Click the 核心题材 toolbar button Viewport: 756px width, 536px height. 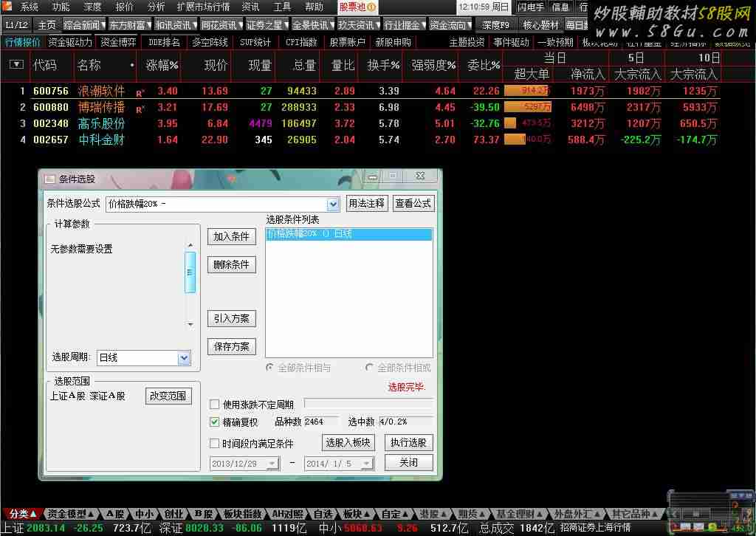(541, 24)
